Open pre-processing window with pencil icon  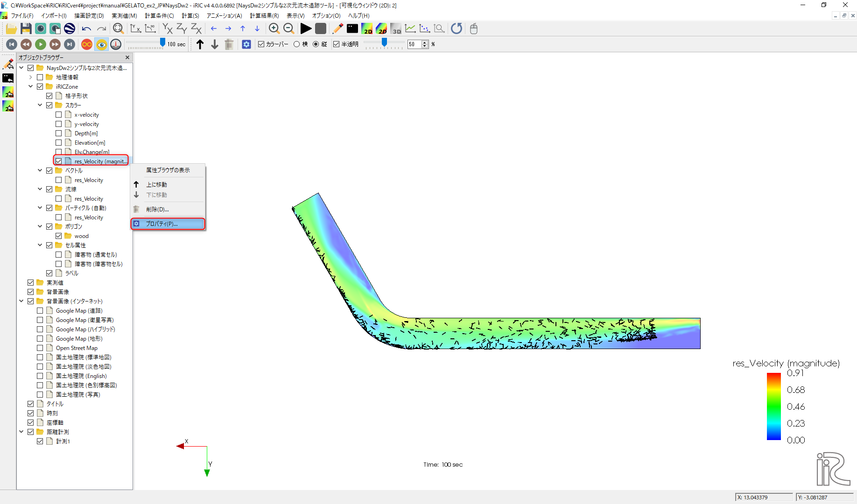coord(337,29)
